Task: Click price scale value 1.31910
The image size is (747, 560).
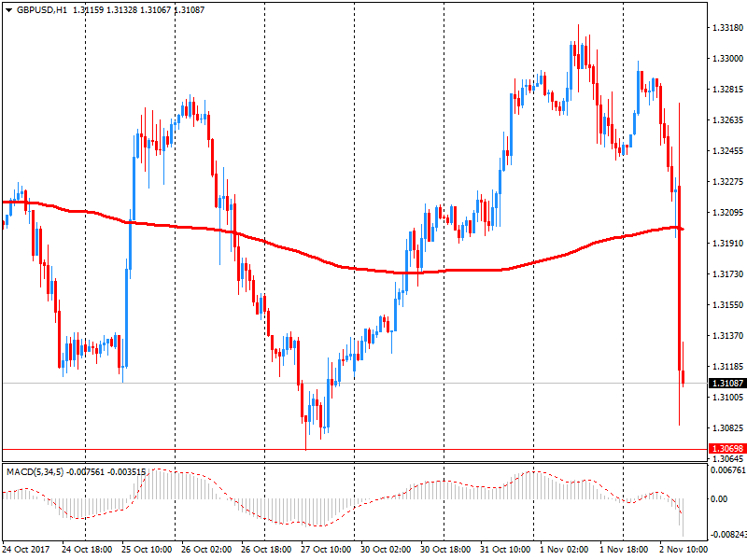Action: pyautogui.click(x=727, y=244)
